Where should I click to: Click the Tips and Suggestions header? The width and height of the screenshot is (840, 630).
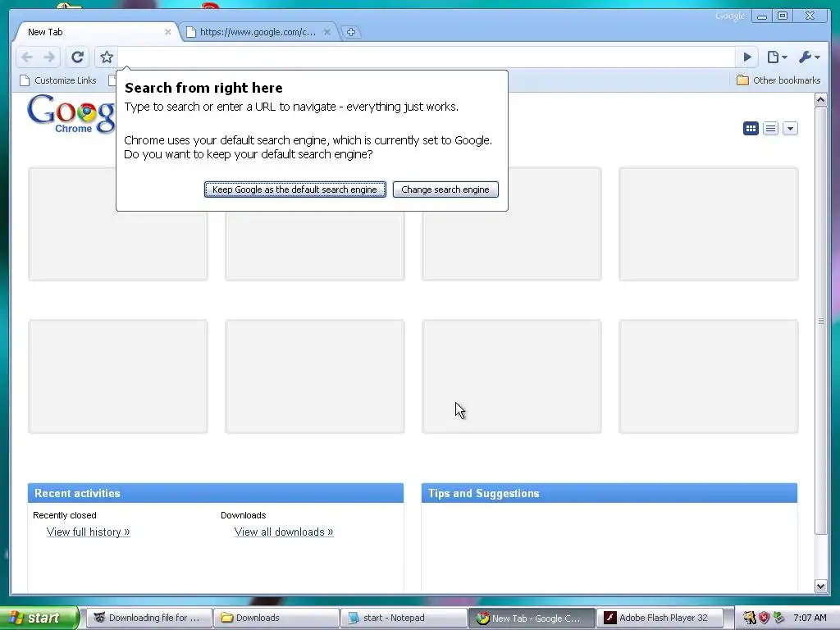click(x=609, y=493)
